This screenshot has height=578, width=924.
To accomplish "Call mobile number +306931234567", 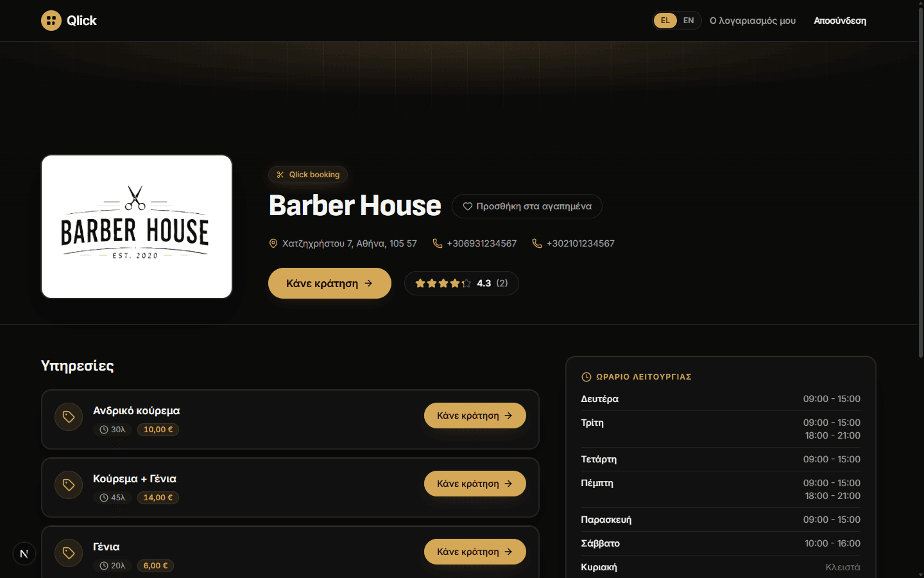I will coord(475,243).
